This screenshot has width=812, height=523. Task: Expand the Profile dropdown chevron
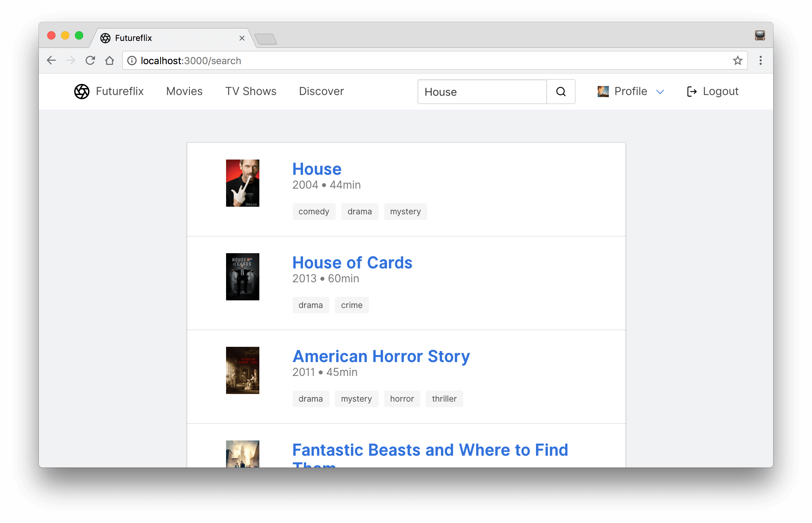coord(660,92)
